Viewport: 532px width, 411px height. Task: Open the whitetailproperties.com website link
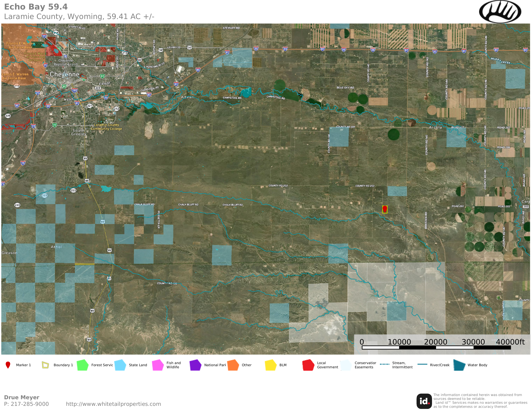tap(113, 404)
